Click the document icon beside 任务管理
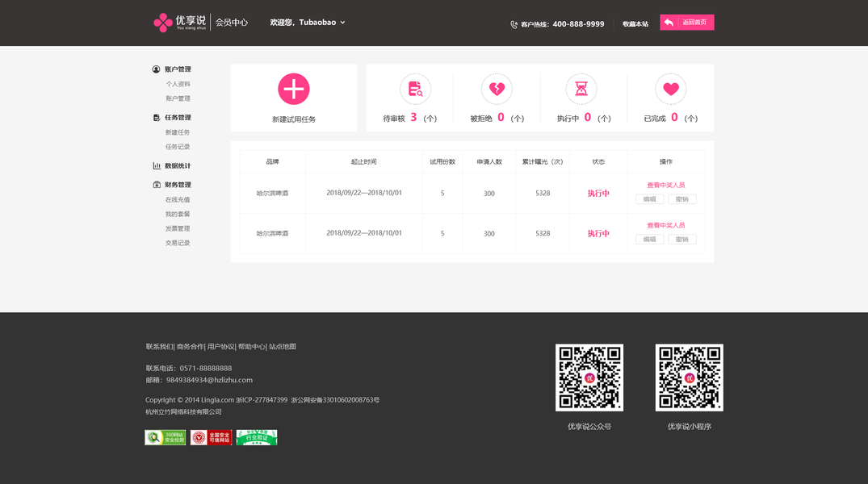 click(157, 117)
